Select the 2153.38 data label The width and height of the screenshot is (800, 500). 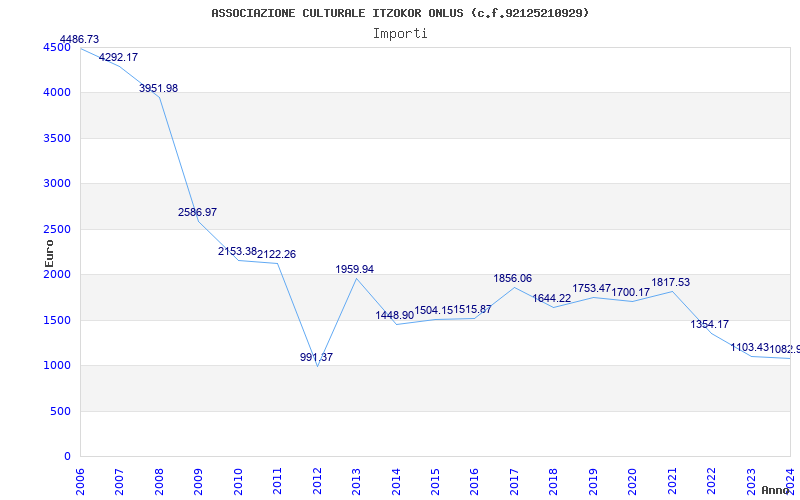coord(237,251)
